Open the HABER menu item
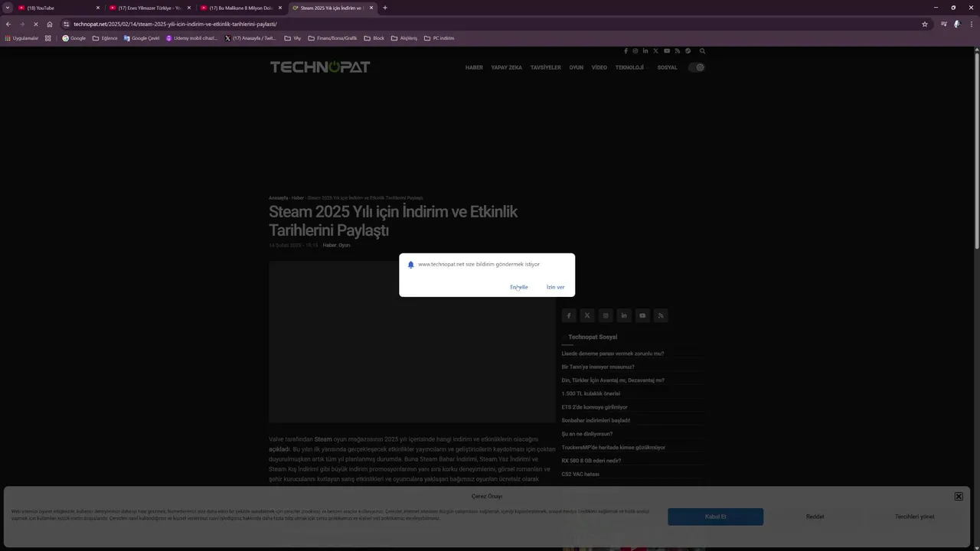This screenshot has height=551, width=980. (x=474, y=67)
